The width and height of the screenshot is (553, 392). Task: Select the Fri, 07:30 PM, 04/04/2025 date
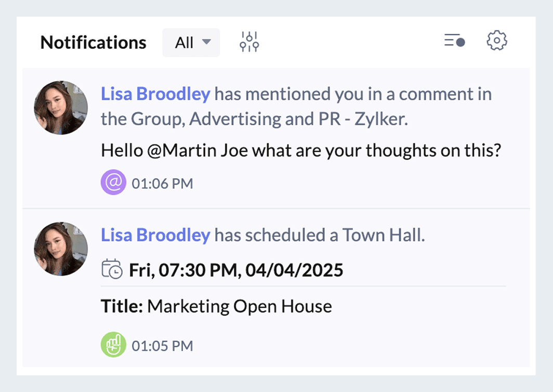click(x=236, y=270)
